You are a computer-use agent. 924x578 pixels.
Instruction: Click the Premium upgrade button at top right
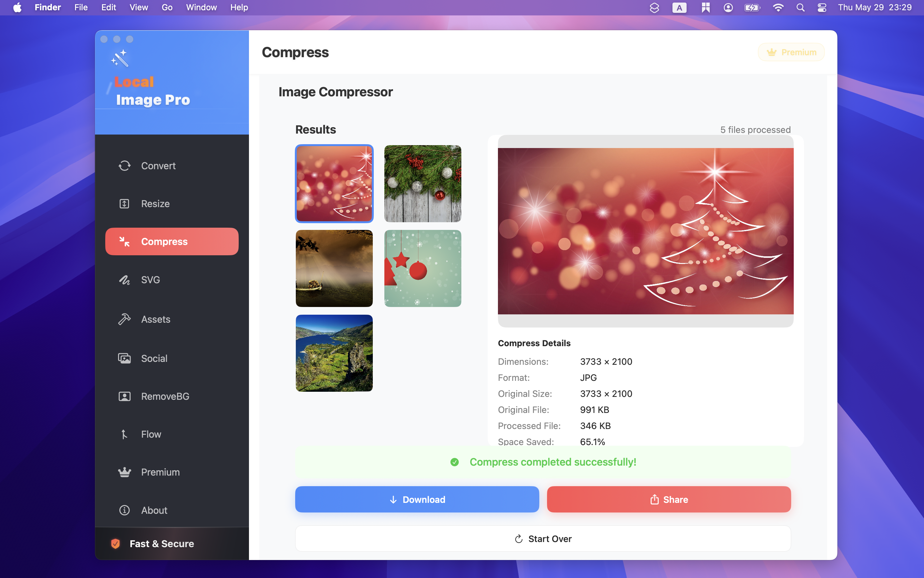791,52
